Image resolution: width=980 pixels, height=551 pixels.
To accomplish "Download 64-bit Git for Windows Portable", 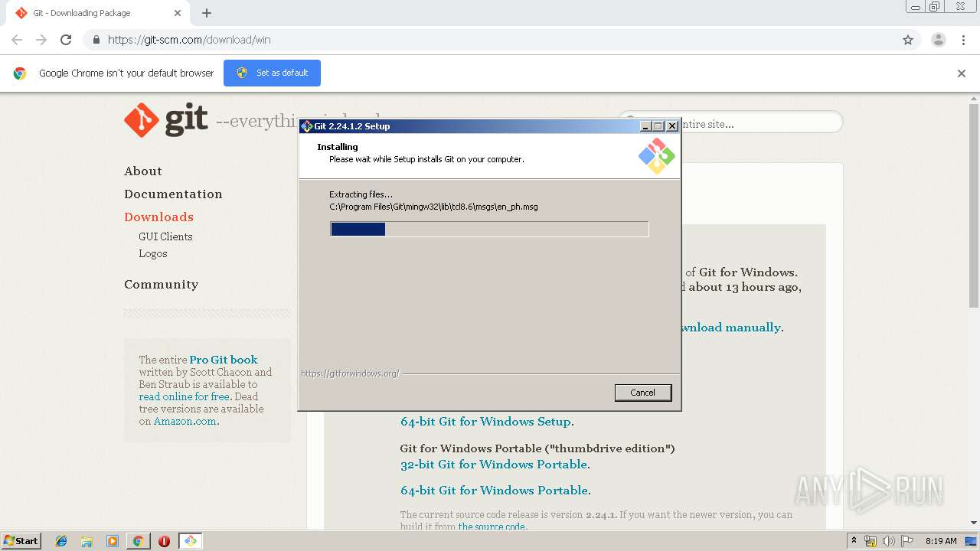I will click(x=495, y=491).
